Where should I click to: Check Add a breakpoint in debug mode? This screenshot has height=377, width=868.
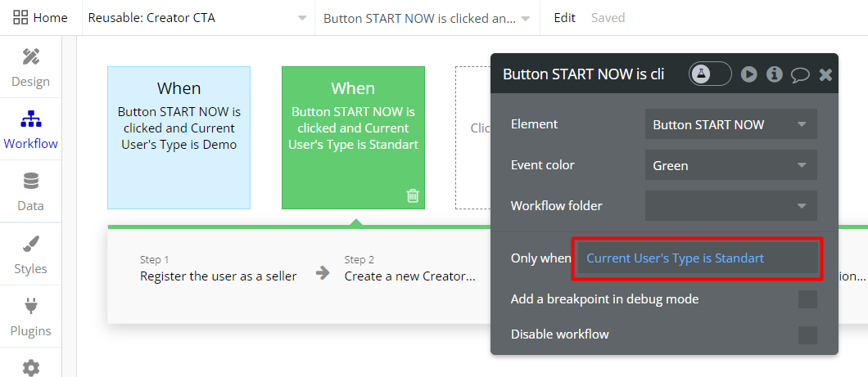[x=807, y=299]
